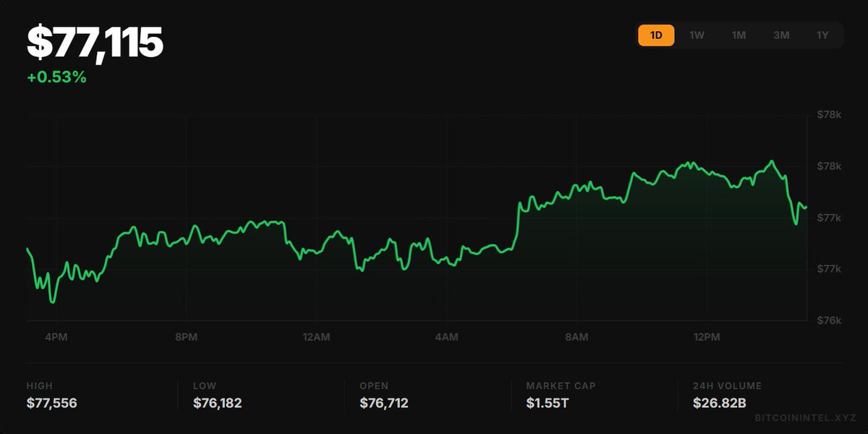The width and height of the screenshot is (868, 434).
Task: Click the LOW value $76,182
Action: [x=218, y=403]
